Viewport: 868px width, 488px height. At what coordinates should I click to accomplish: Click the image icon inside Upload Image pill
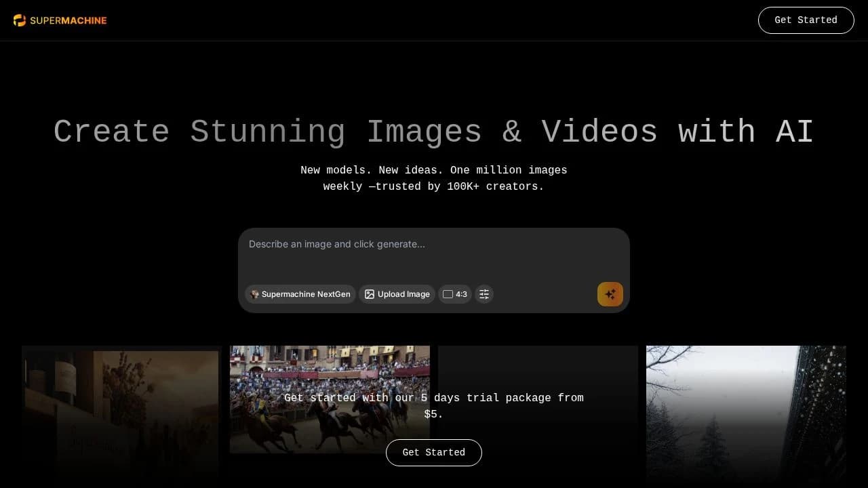(x=369, y=294)
